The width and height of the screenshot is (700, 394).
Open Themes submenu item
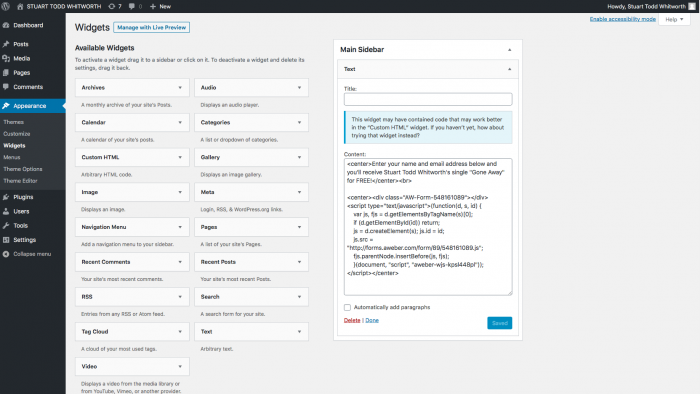tap(13, 122)
